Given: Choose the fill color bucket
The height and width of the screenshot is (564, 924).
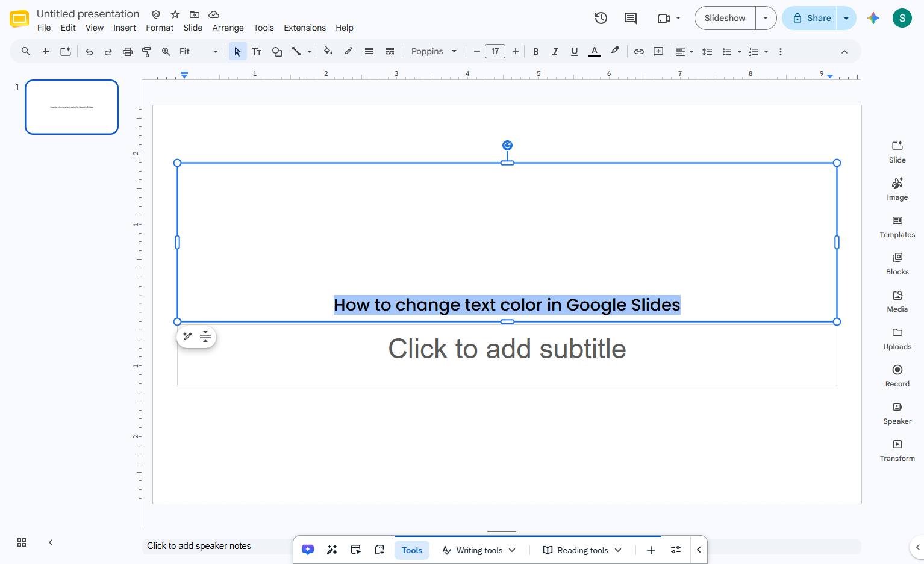Looking at the screenshot, I should (328, 52).
